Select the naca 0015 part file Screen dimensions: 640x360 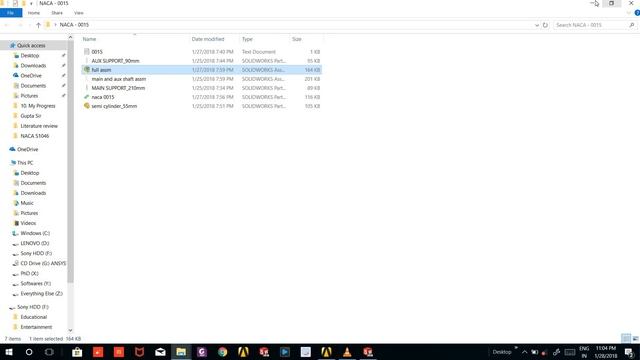[x=202, y=97]
